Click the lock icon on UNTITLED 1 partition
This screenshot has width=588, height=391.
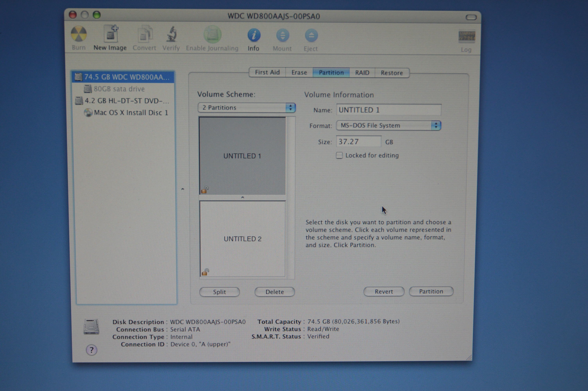[x=205, y=190]
